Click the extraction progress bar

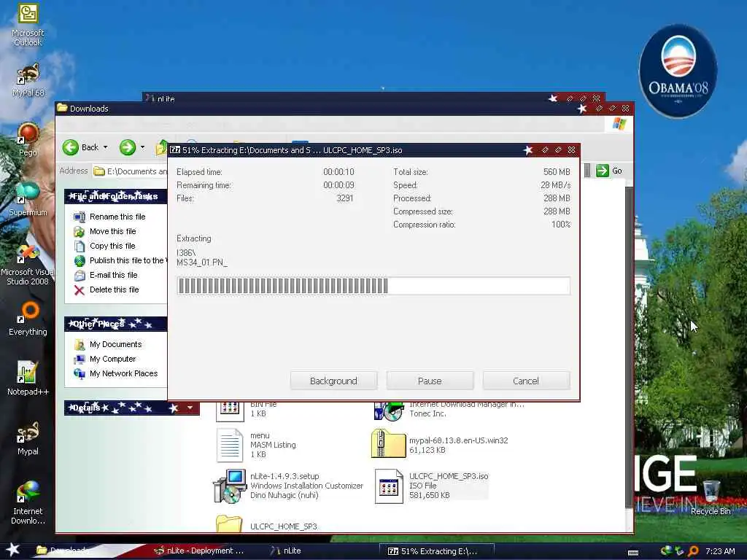click(373, 286)
